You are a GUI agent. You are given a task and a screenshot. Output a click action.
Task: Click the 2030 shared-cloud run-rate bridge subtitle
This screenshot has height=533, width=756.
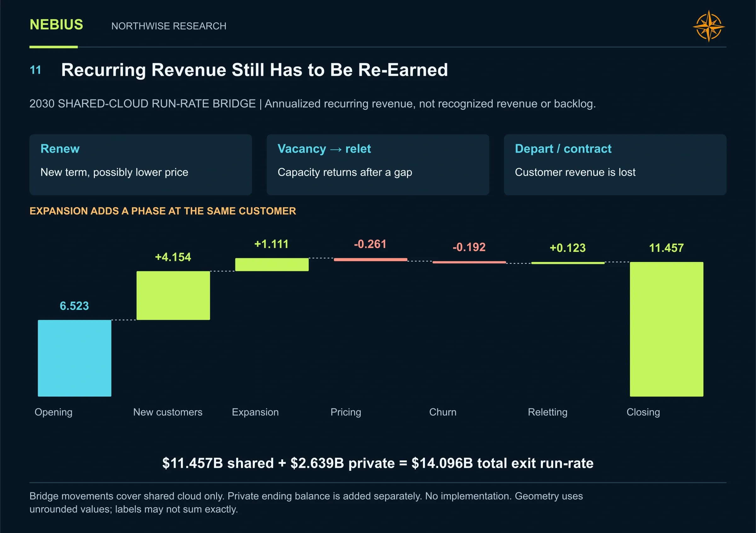[312, 104]
